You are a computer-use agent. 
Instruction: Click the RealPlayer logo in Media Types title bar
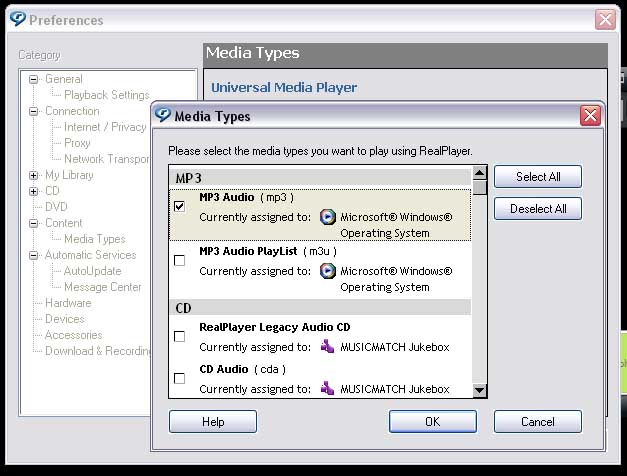(163, 115)
